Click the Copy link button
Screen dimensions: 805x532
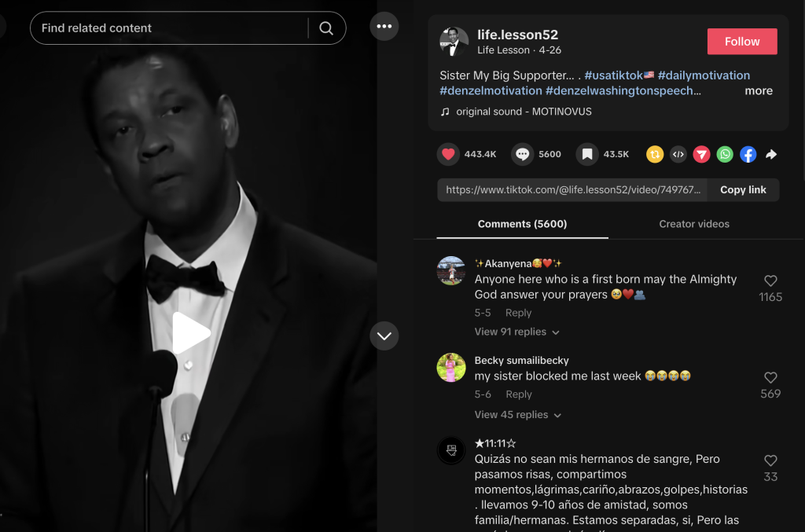pyautogui.click(x=743, y=189)
